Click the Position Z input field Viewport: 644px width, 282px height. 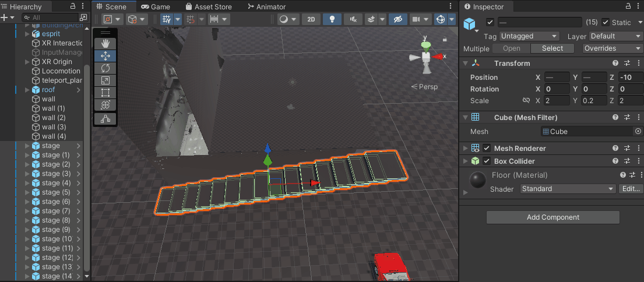click(x=630, y=77)
